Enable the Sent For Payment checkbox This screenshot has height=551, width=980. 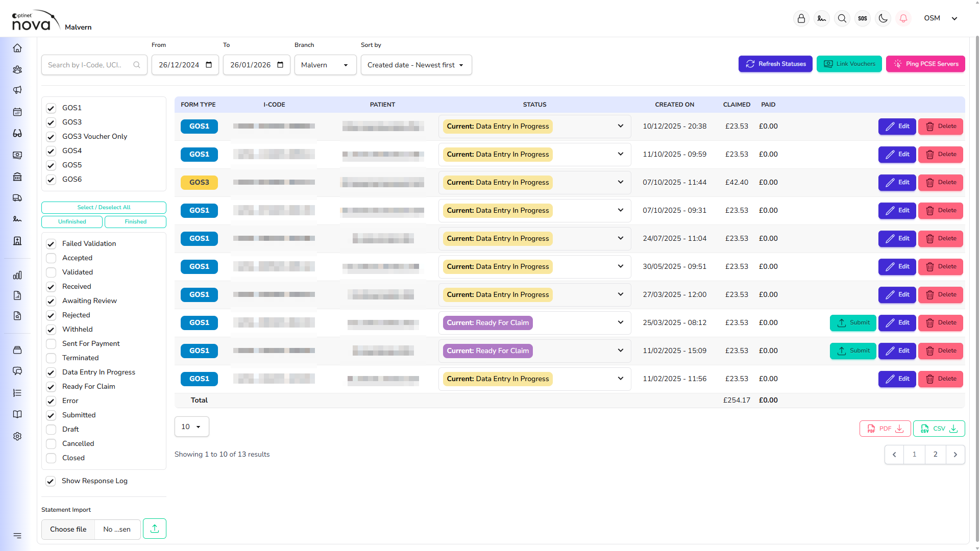51,344
